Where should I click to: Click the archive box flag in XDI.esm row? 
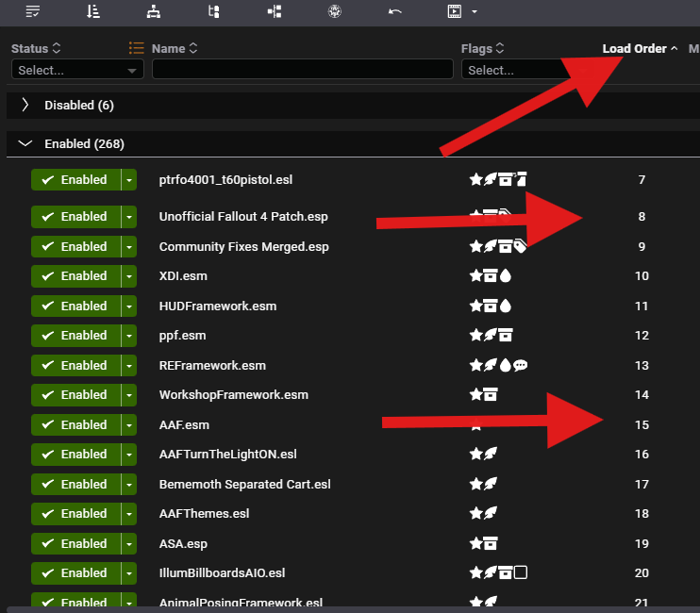[x=491, y=275]
